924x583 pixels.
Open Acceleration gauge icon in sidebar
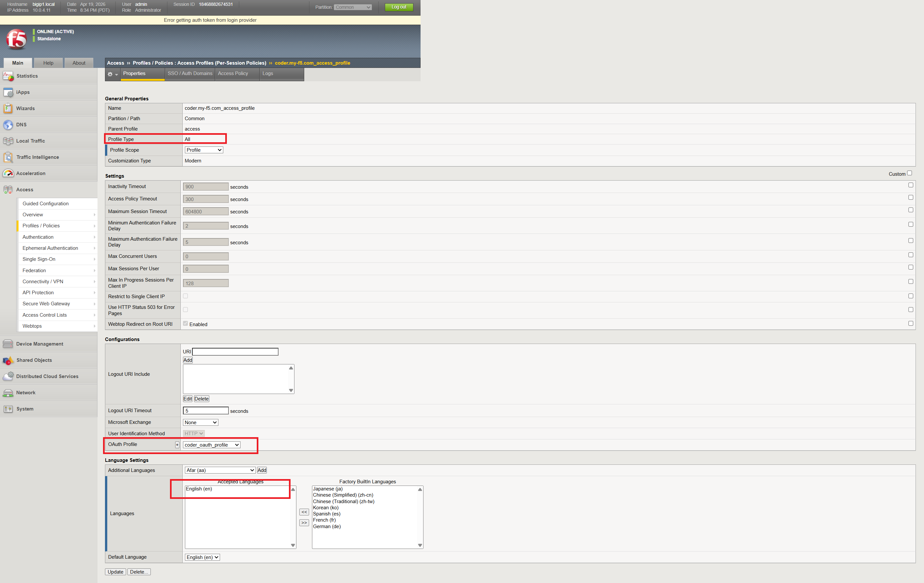pos(8,173)
